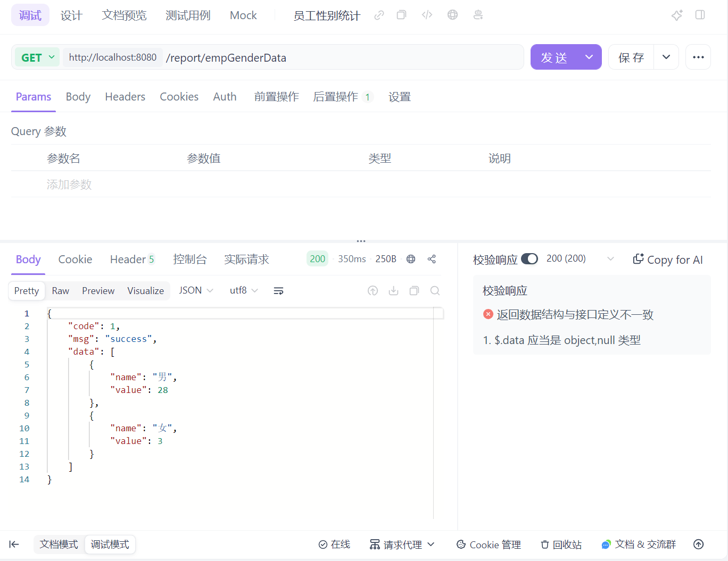Viewport: 728px width, 561px height.
Task: Click the 200 status code badge
Action: 318,259
